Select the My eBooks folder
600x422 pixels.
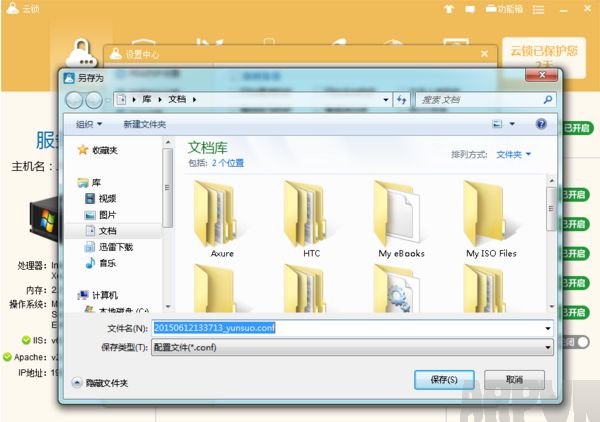click(401, 219)
